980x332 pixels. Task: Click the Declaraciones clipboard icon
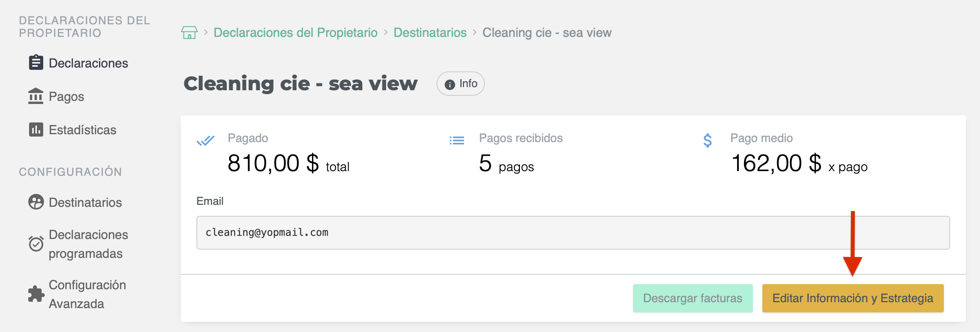point(36,62)
